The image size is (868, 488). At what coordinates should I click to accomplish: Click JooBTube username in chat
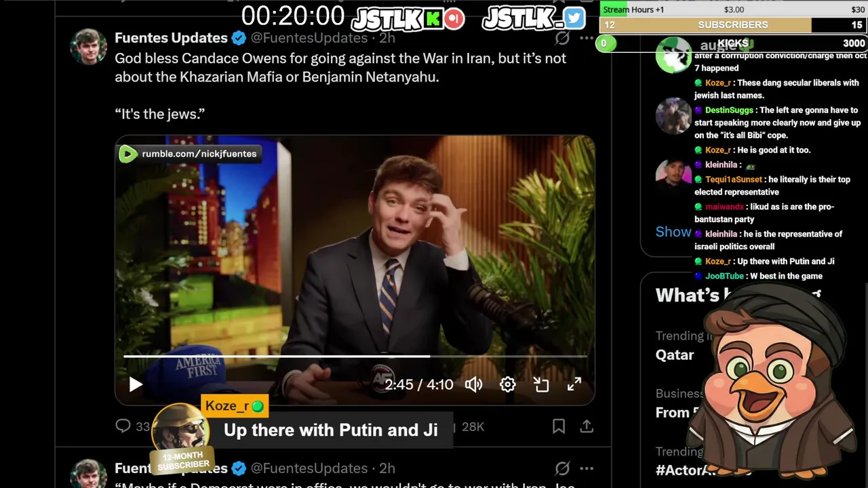pyautogui.click(x=724, y=276)
